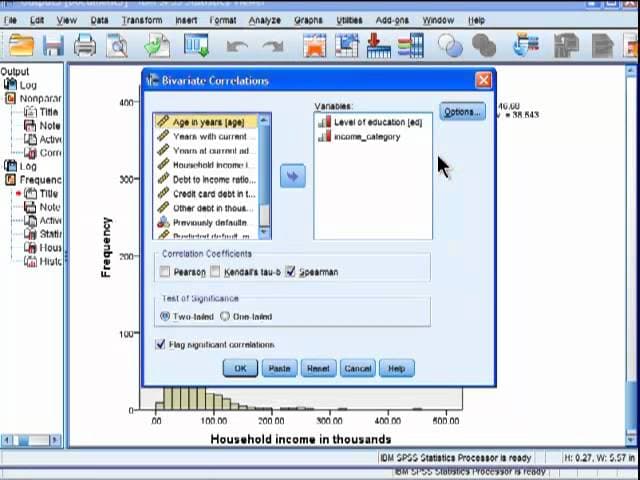Click outline pane scroll right arrow
Screen dimensions: 640x480
tap(56, 440)
